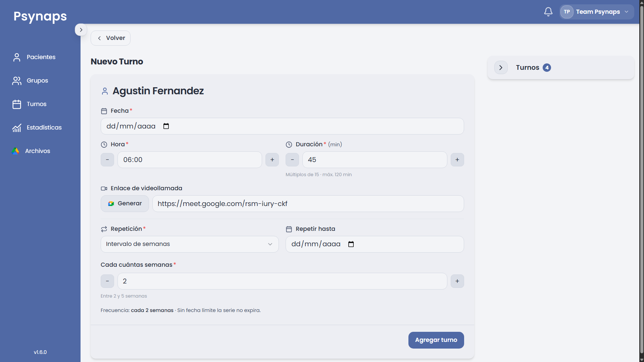Open the notifications bell
Image resolution: width=644 pixels, height=362 pixels.
548,12
